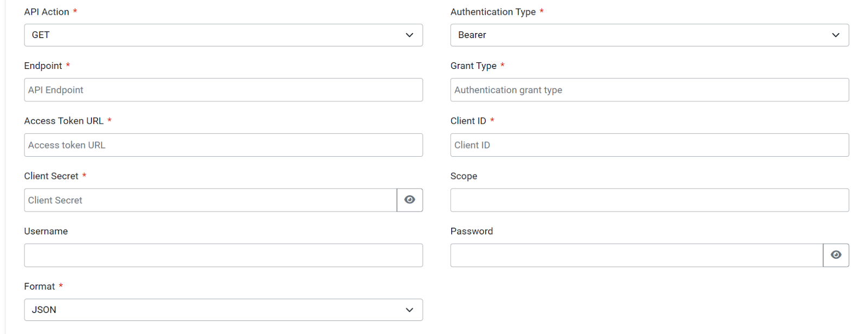Viewport: 868px width, 334px height.
Task: Focus the Client Secret text input
Action: pyautogui.click(x=210, y=200)
